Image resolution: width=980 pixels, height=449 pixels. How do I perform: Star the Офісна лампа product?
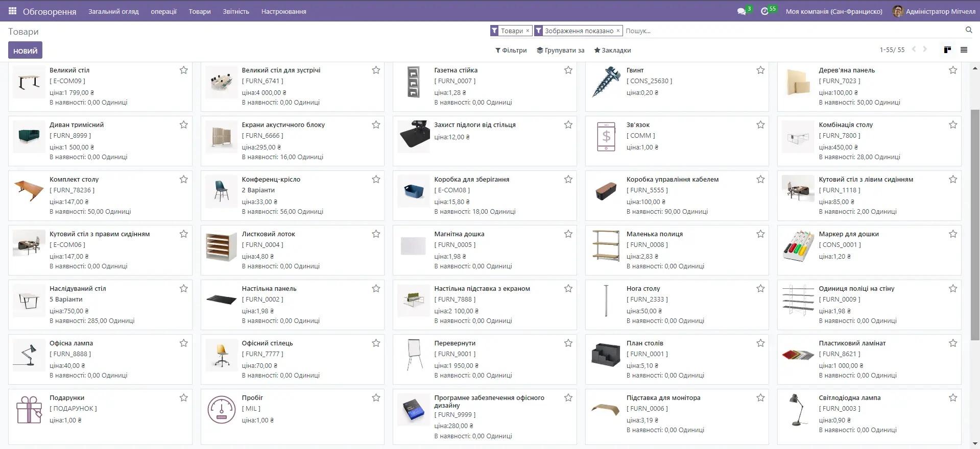click(x=184, y=343)
